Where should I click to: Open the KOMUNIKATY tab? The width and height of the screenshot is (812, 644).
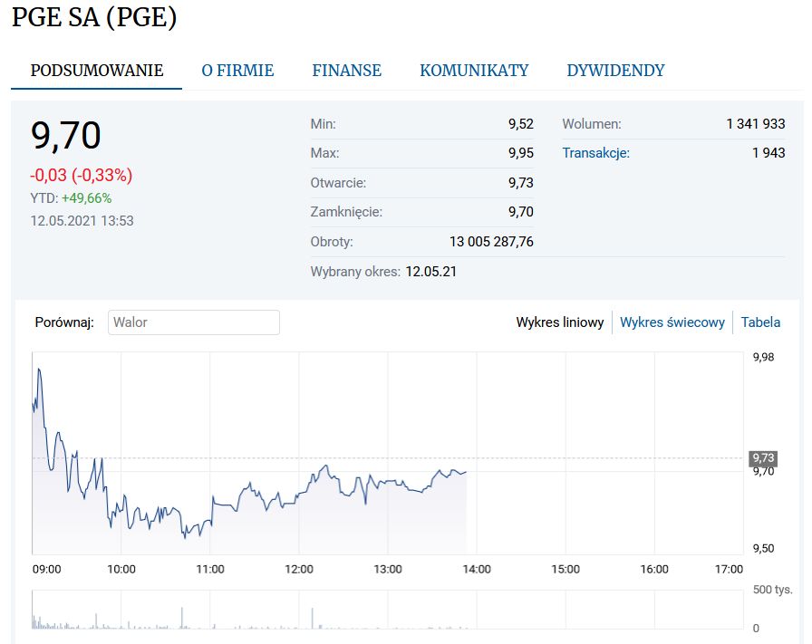(x=474, y=71)
